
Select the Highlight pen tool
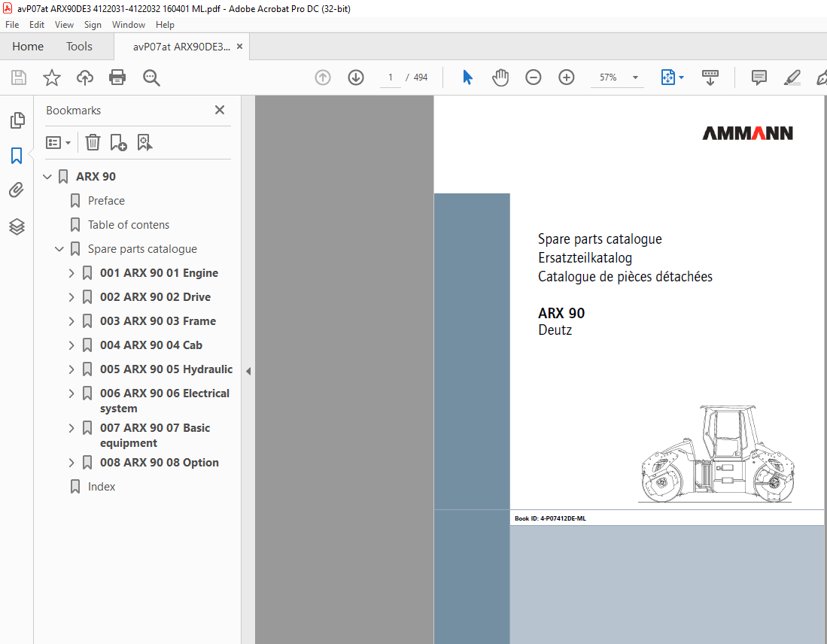pos(792,77)
